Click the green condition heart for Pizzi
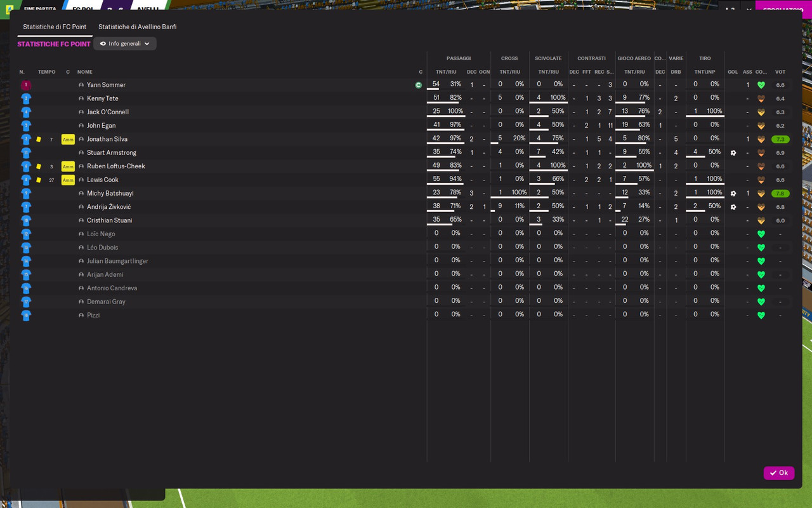Screen dimensions: 812x508 click(x=761, y=316)
